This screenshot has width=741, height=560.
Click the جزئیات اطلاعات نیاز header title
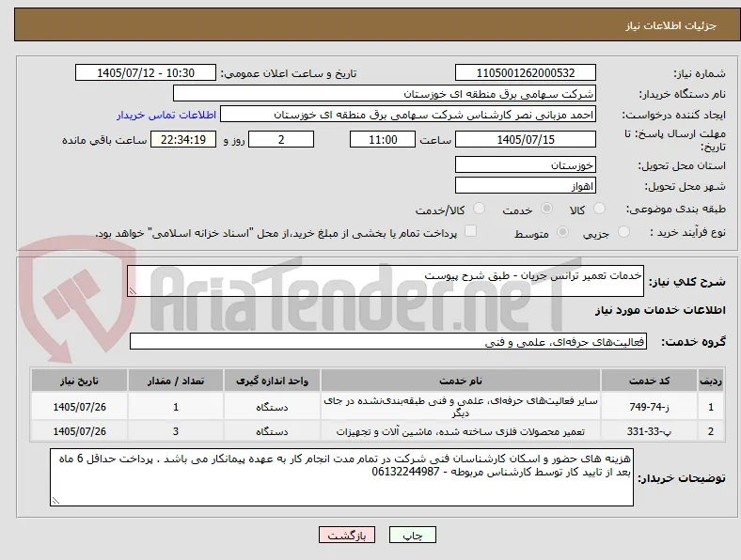coord(671,25)
